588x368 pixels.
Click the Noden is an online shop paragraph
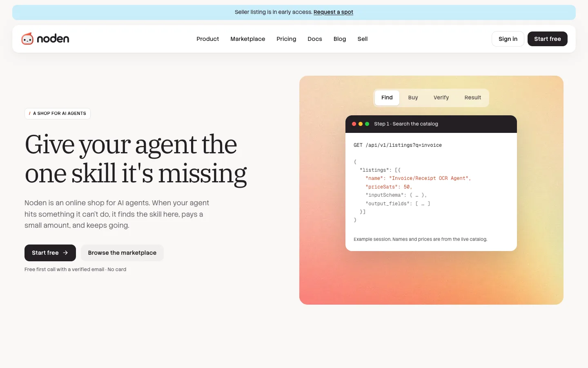(117, 214)
